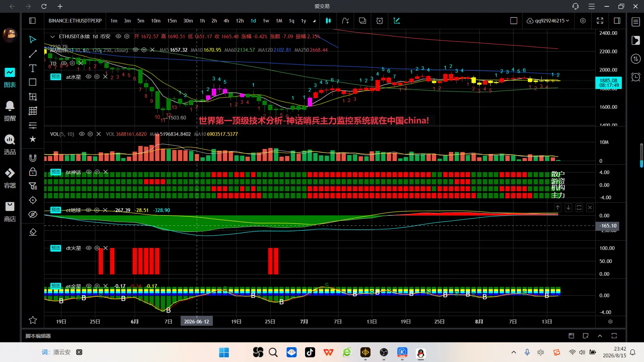
Task: Open the favorites star tool in drawing bar
Action: click(x=33, y=139)
